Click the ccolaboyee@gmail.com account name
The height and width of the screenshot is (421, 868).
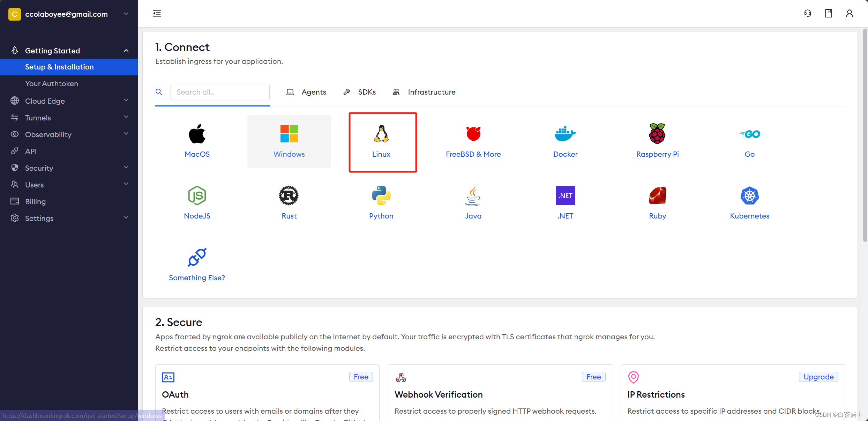(x=67, y=14)
